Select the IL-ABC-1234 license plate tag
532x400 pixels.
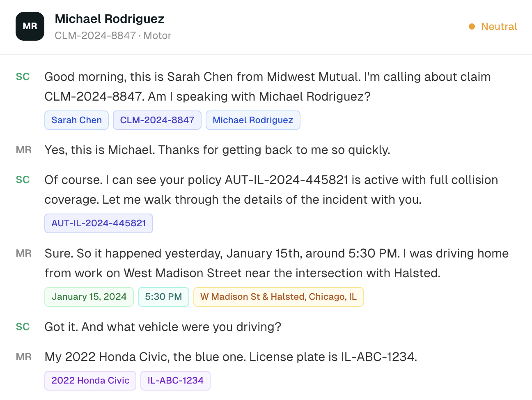coord(175,381)
